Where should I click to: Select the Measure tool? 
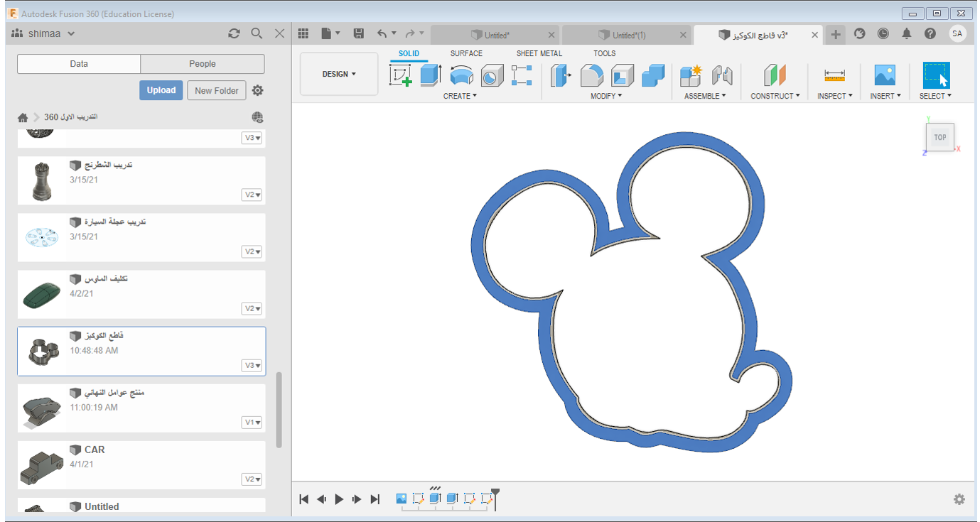coord(834,75)
